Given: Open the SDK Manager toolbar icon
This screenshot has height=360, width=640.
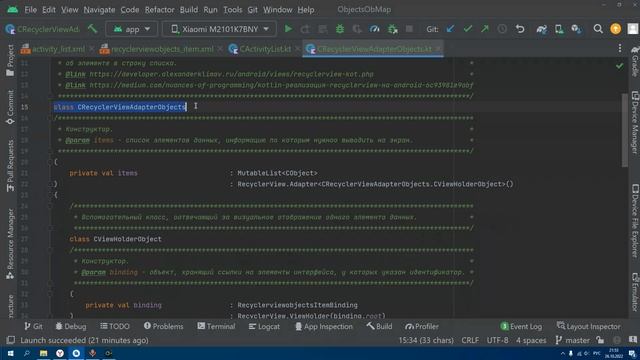Looking at the screenshot, I should (x=576, y=29).
